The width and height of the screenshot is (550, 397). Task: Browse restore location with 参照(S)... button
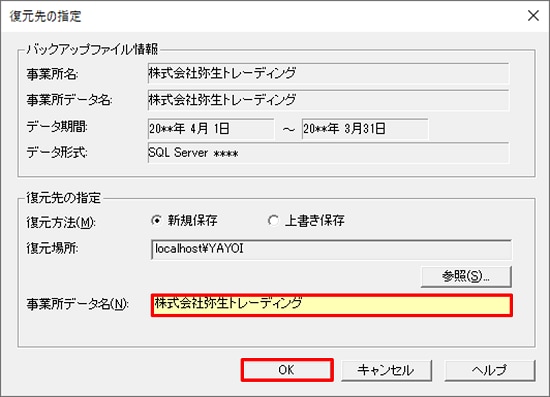tap(466, 277)
